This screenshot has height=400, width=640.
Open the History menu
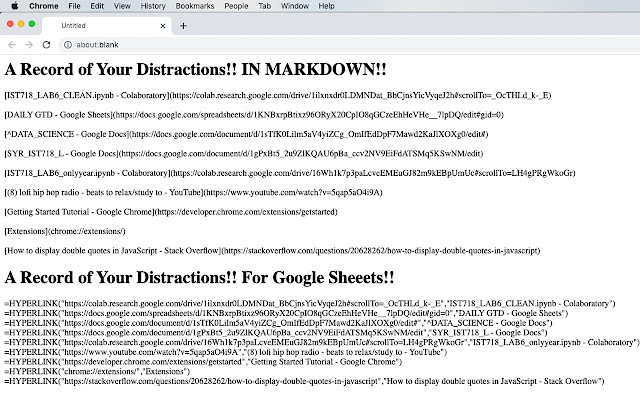coord(153,6)
